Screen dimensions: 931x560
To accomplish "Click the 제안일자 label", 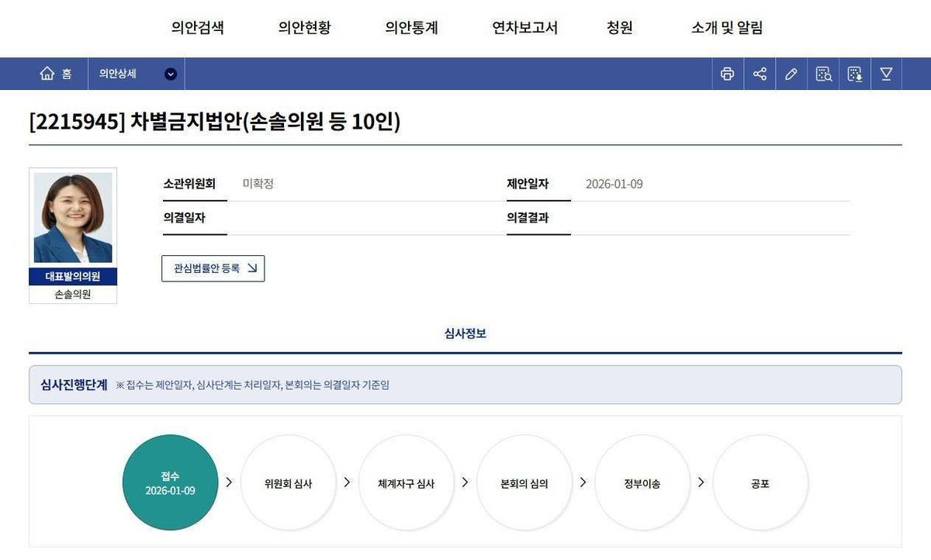I will 528,184.
